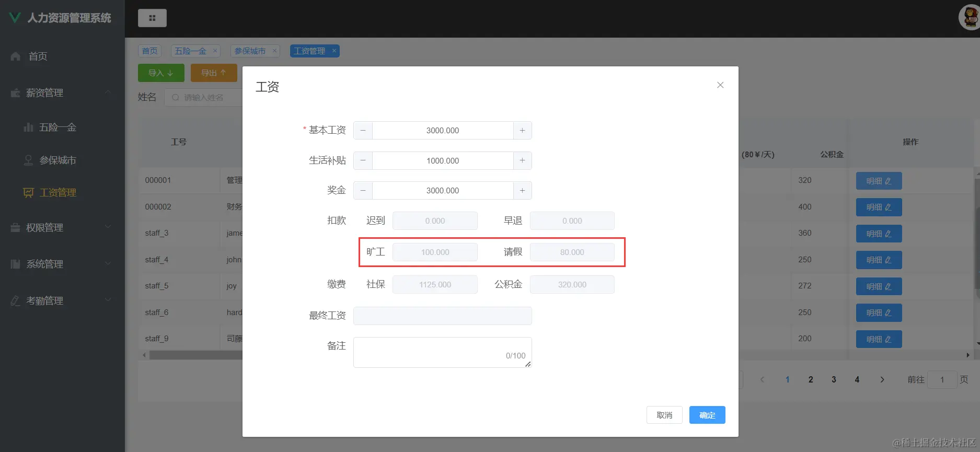Switch to the 首页 tab

149,51
